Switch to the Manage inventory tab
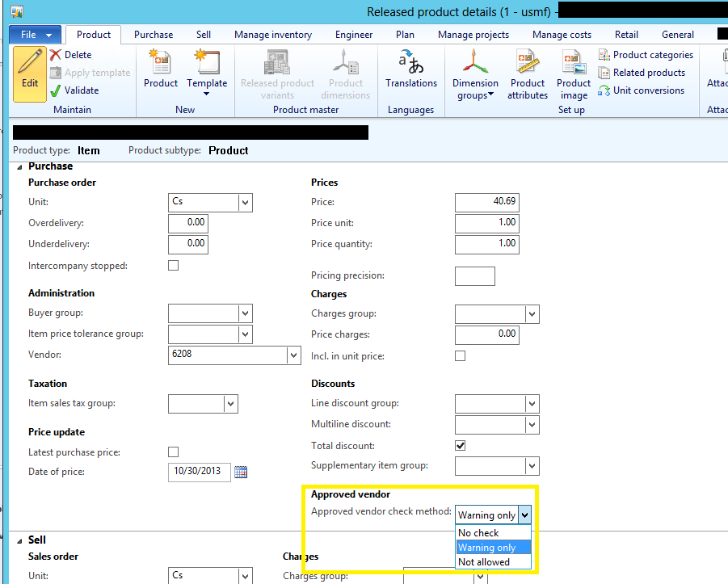Image resolution: width=728 pixels, height=584 pixels. pyautogui.click(x=272, y=34)
